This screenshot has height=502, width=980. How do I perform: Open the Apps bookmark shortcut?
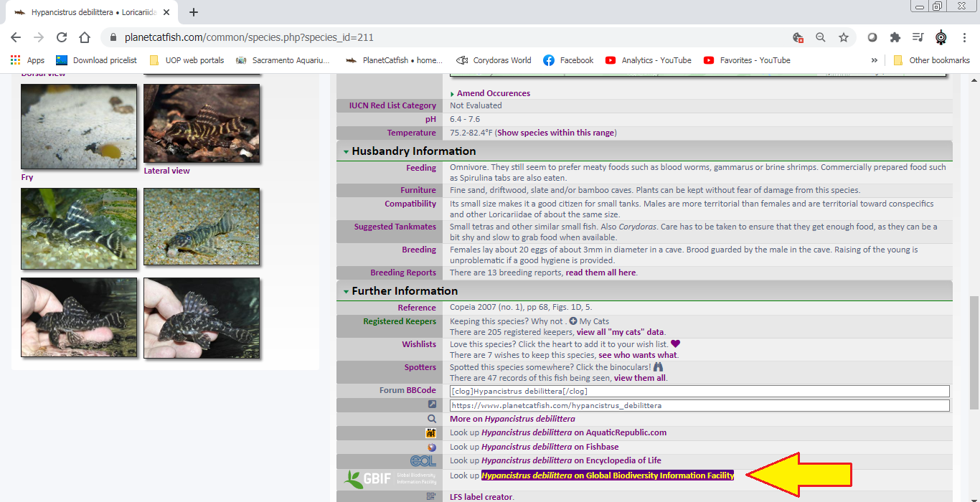27,60
